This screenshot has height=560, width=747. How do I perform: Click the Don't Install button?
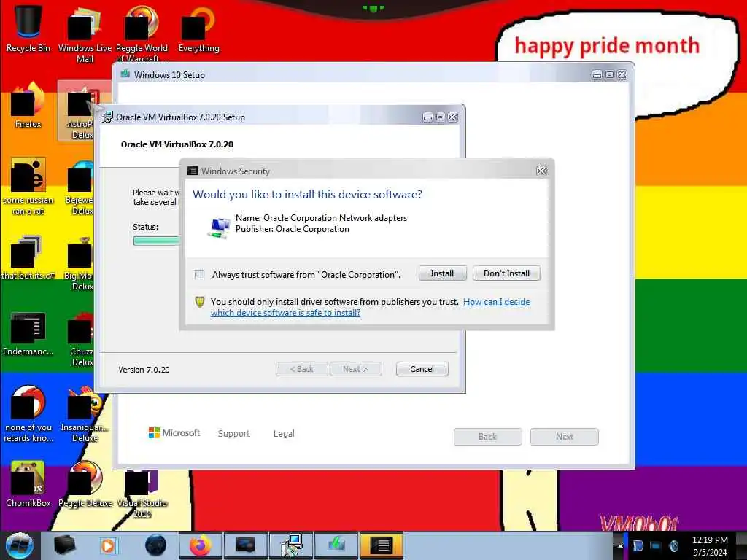pos(506,273)
